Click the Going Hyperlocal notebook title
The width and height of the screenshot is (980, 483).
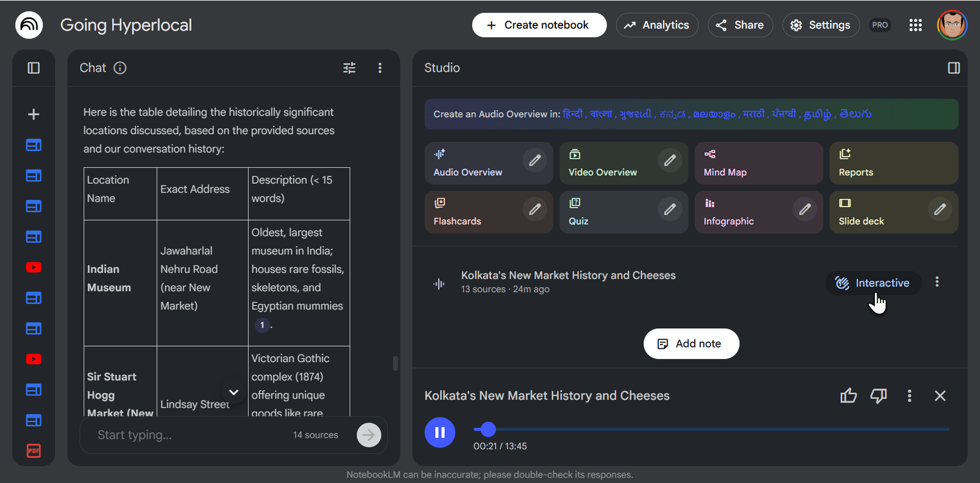pos(126,25)
